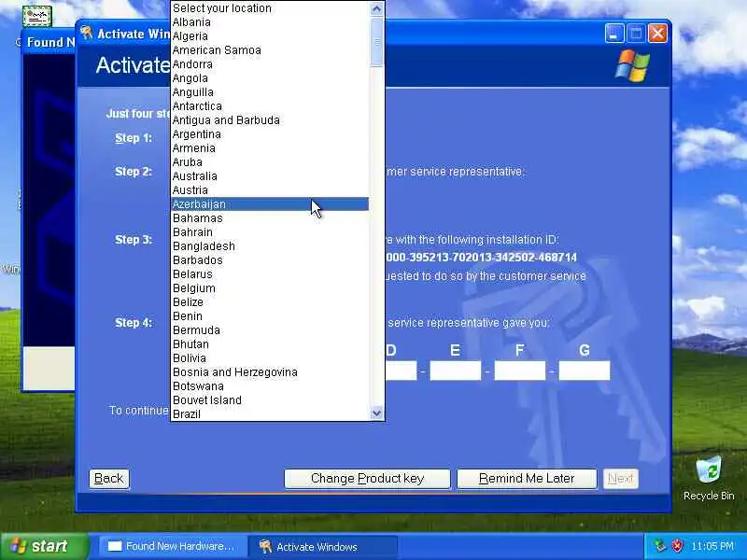Click confirmation ID field F
This screenshot has height=560, width=747.
[520, 371]
